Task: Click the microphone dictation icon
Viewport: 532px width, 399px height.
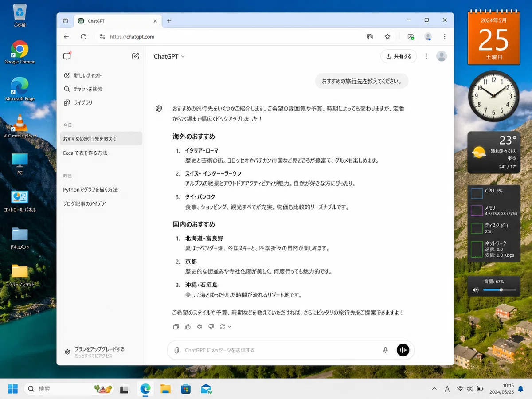Action: click(x=385, y=350)
